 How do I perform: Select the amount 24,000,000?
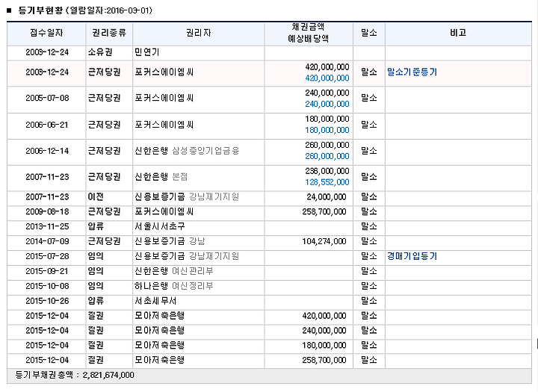pos(327,197)
